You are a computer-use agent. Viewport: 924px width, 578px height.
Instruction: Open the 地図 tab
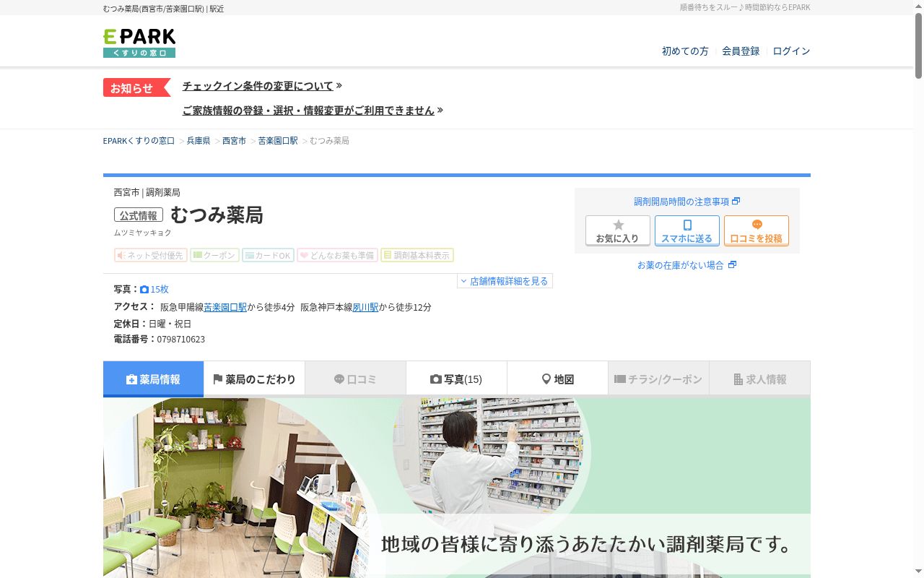[x=557, y=379]
